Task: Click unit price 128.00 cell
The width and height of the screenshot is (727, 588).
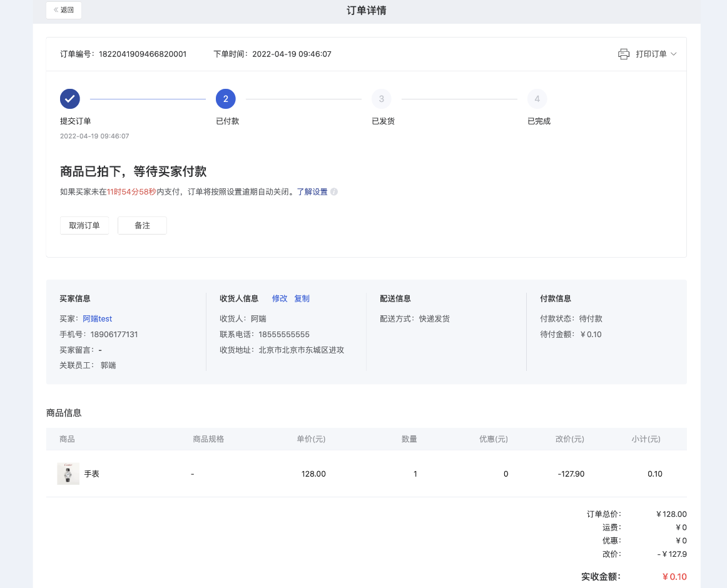Action: [x=313, y=474]
